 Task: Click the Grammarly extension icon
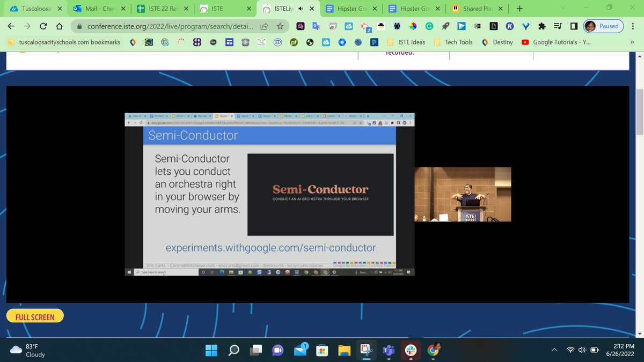click(x=429, y=26)
